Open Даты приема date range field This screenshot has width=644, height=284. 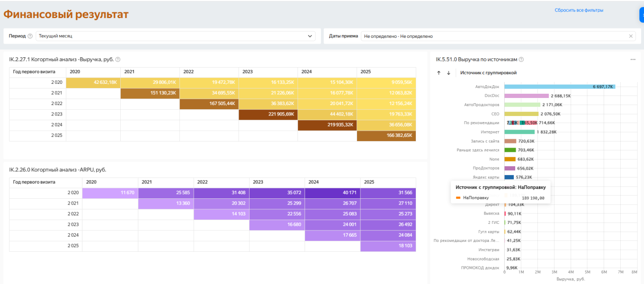point(492,36)
